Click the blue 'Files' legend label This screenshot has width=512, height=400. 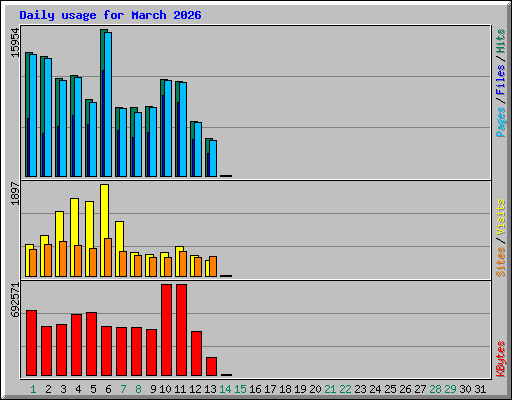pyautogui.click(x=500, y=80)
